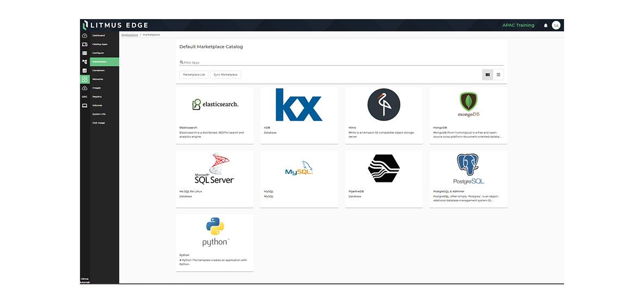Click the OPC icon in sidebar
Viewport: 644px width, 305px height.
click(x=84, y=97)
